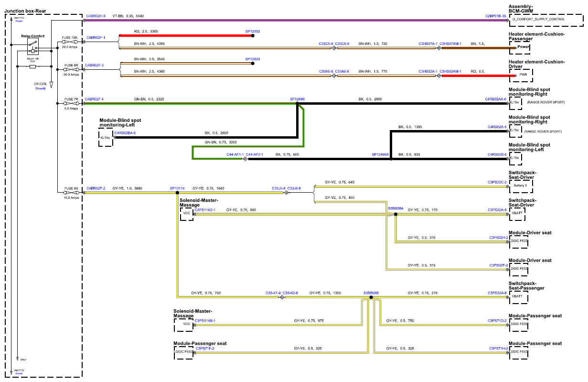The height and width of the screenshot is (382, 588).
Task: Click connector label C3HS02AM-1
Action: pyautogui.click(x=450, y=71)
